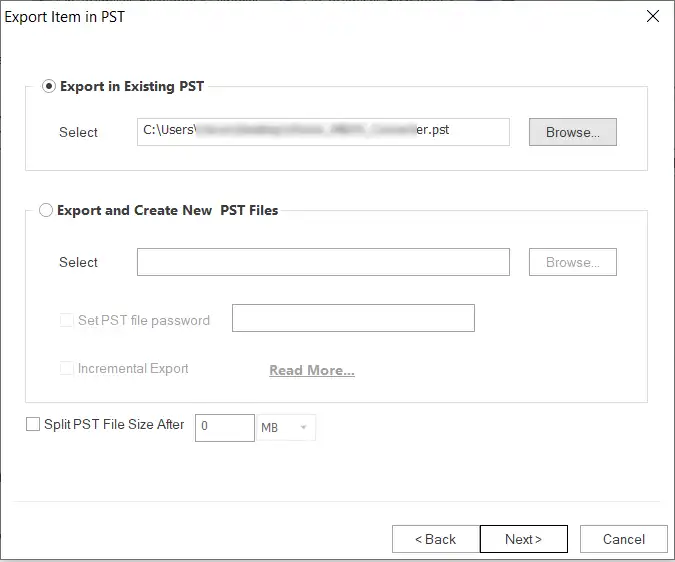Open the MB size unit dropdown
Viewport: 675px width, 562px height.
tap(286, 428)
